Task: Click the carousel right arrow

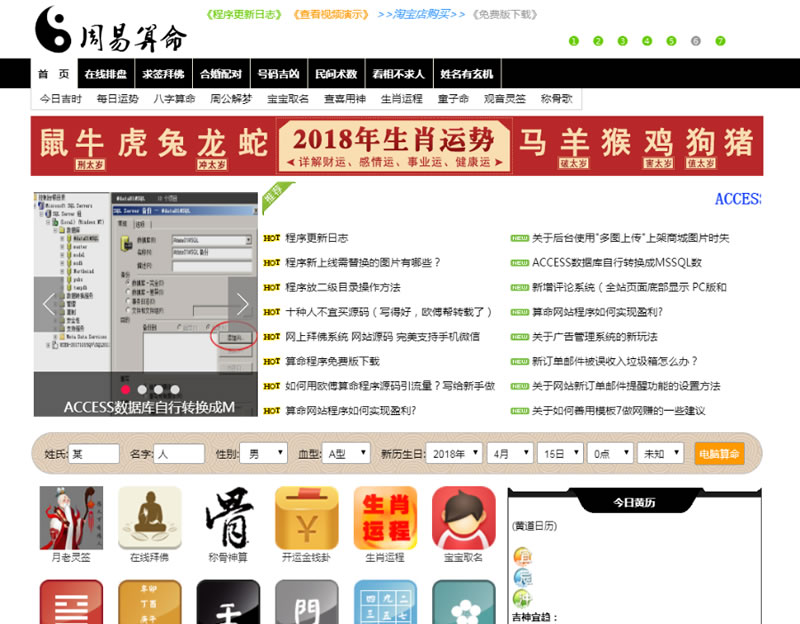Action: click(243, 302)
